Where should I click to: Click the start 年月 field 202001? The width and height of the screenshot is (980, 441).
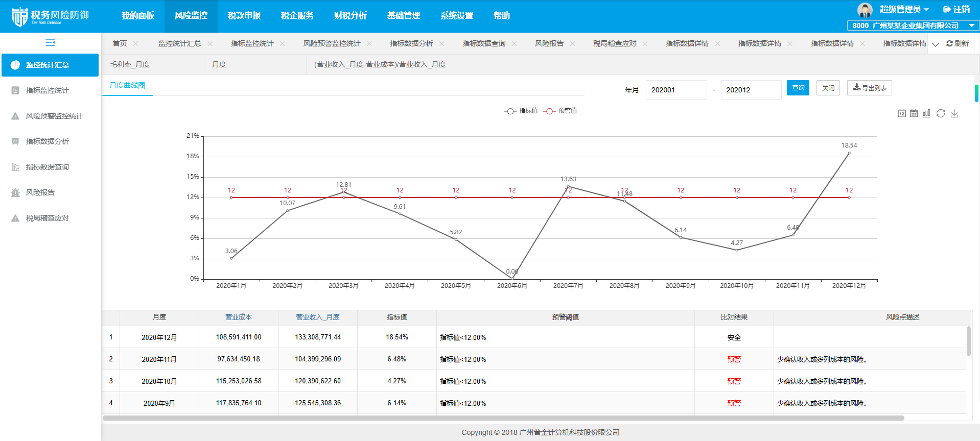tap(676, 90)
